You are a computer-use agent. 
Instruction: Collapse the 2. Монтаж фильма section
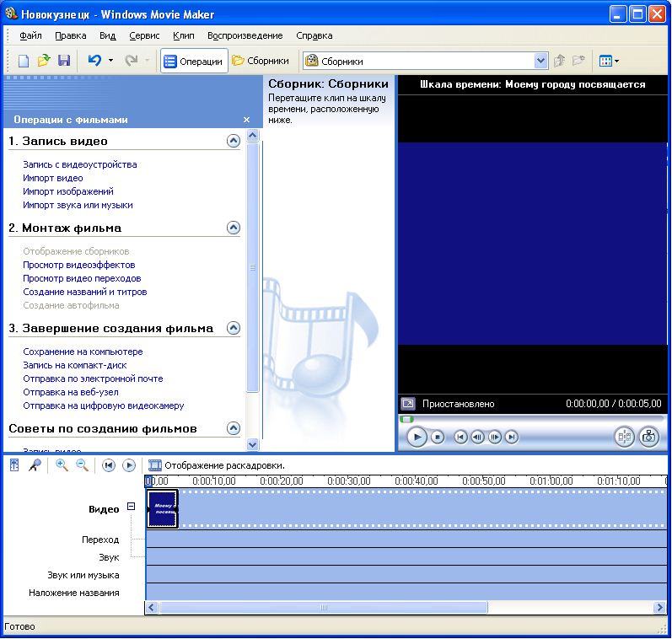click(234, 228)
